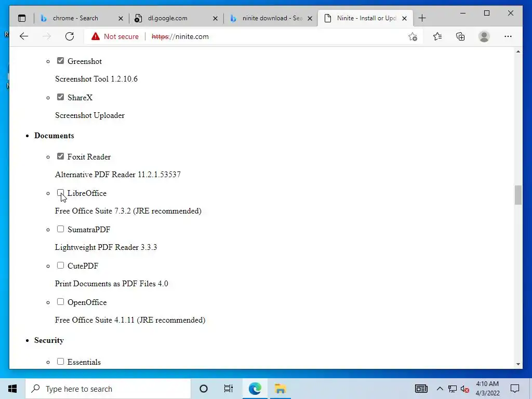Click the Type here to search box
This screenshot has height=399, width=532.
coord(108,389)
